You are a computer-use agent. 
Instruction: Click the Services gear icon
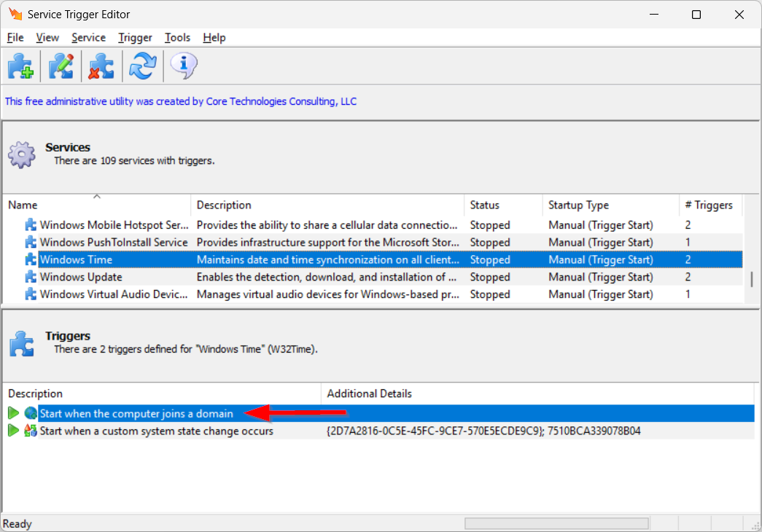pos(21,155)
